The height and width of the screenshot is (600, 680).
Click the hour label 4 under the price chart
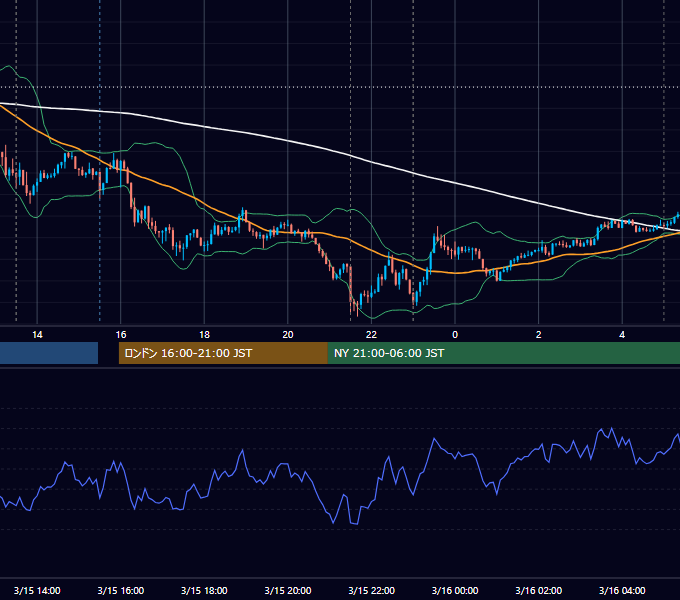(x=622, y=335)
